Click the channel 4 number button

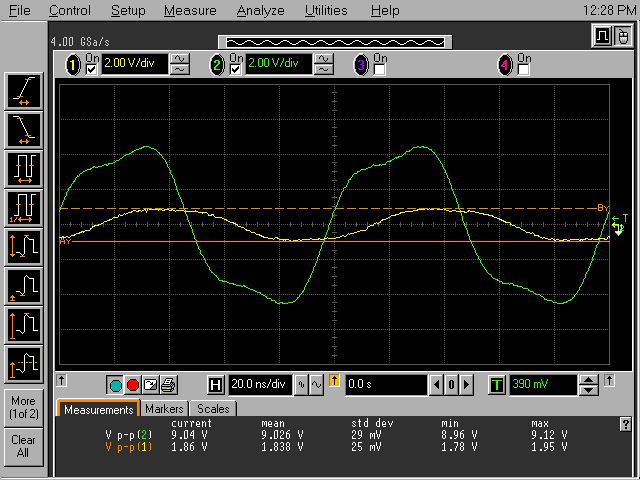click(505, 65)
